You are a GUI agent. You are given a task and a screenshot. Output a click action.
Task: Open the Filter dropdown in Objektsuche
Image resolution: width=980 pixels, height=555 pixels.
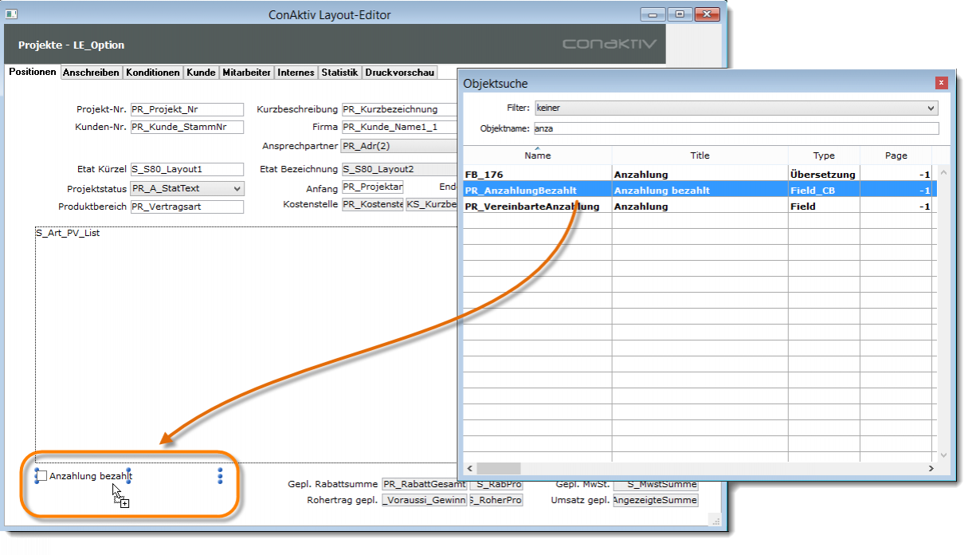coord(931,108)
